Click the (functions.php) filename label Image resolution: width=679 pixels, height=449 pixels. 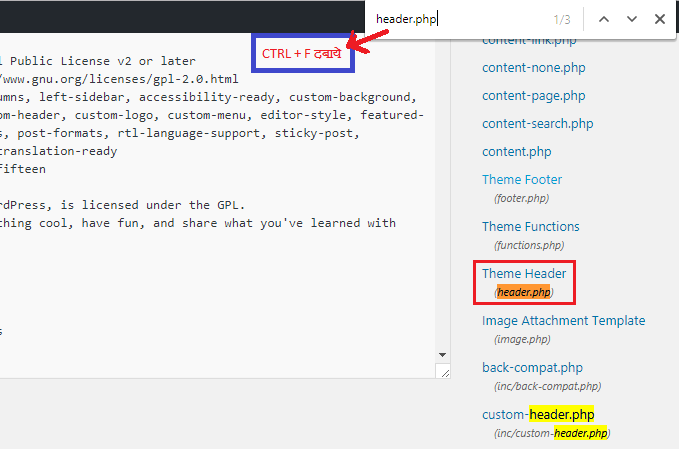click(529, 245)
